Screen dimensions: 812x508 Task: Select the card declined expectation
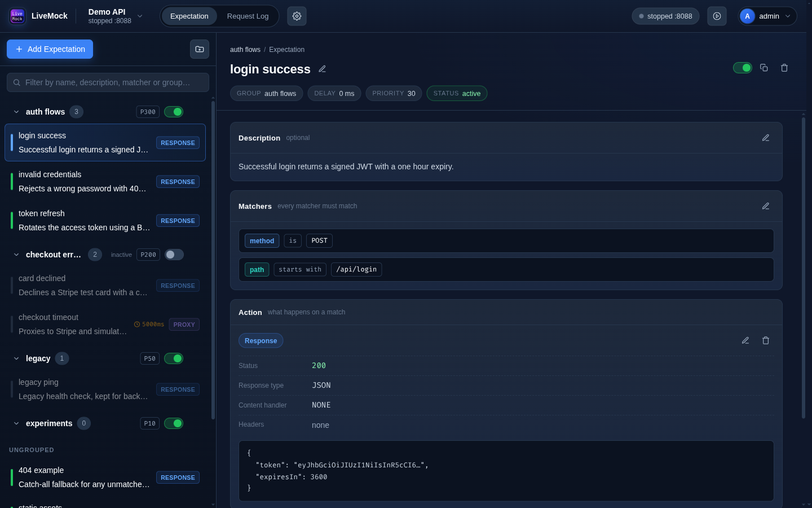point(105,286)
